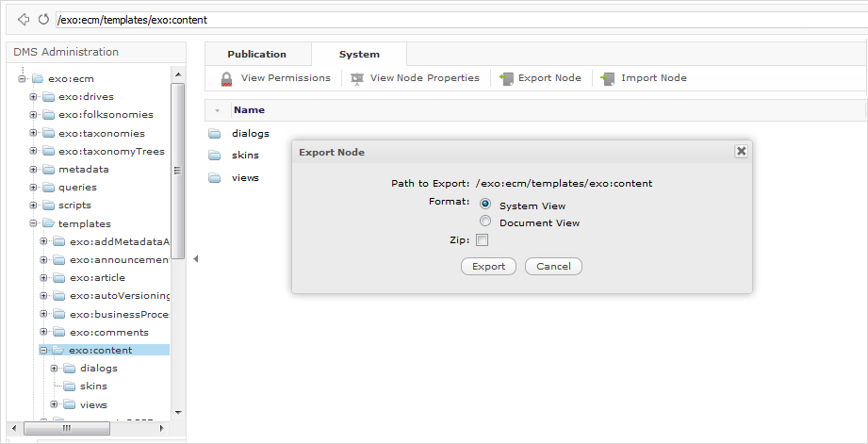Viewport: 868px width, 444px height.
Task: Click the tree scroll-right arrow
Action: [162, 428]
